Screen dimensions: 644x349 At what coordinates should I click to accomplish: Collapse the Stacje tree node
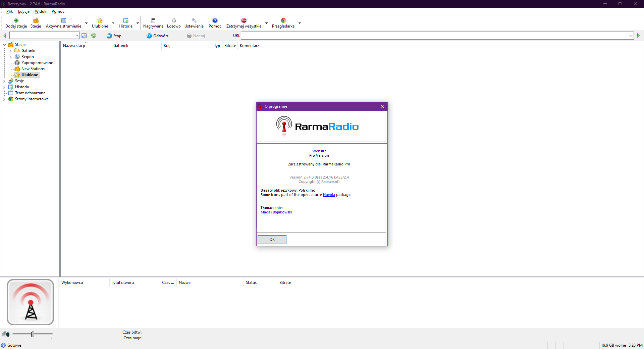pos(4,45)
